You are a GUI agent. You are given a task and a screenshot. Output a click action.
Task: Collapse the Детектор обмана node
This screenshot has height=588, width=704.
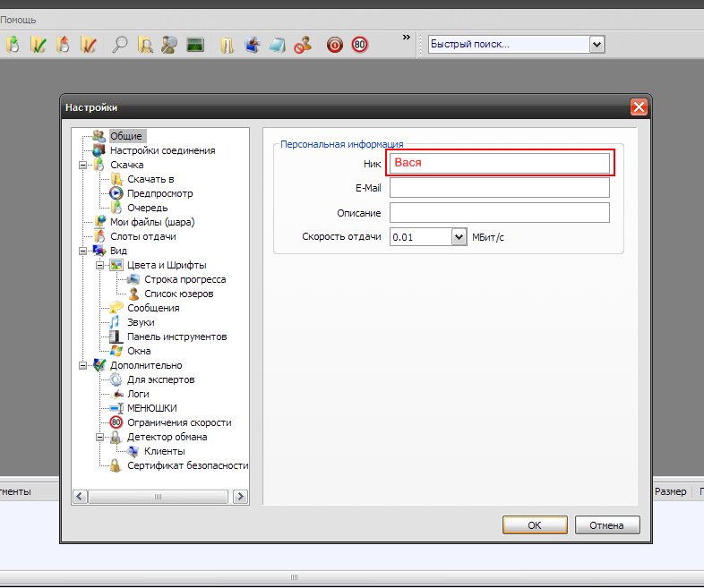(x=100, y=437)
